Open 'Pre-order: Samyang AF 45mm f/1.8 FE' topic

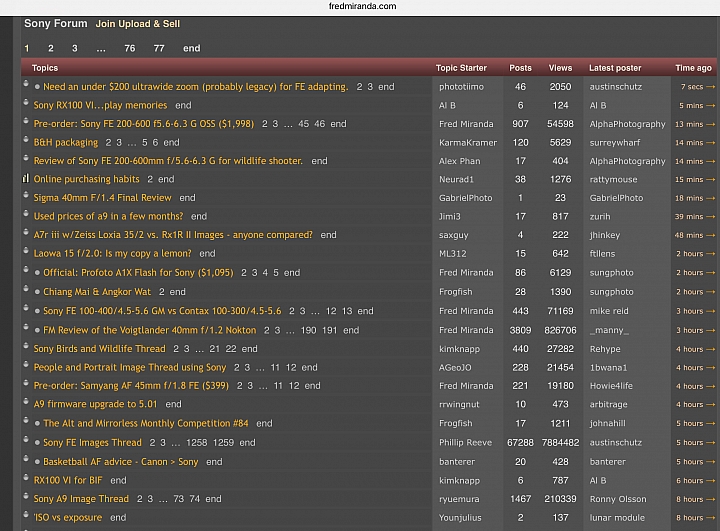[131, 386]
